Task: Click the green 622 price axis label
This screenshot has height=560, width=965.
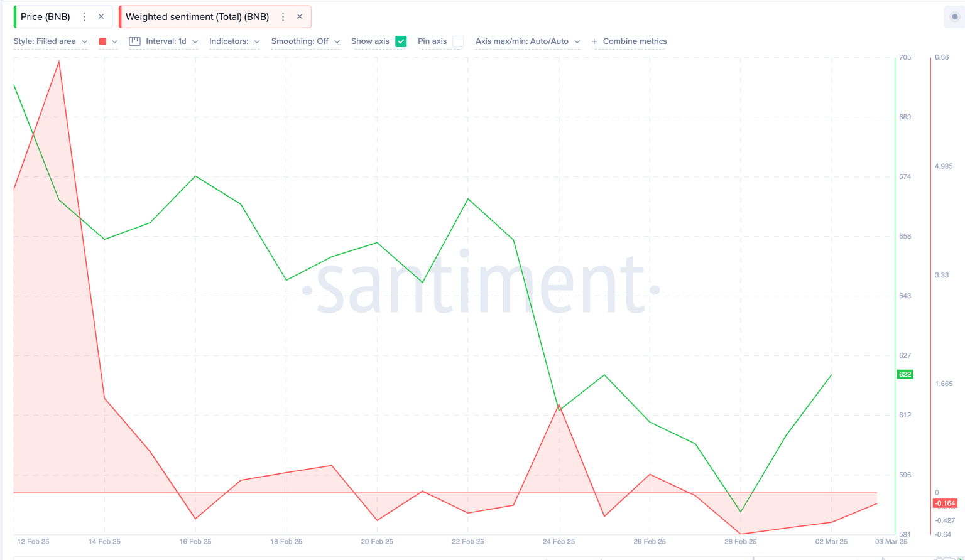Action: pyautogui.click(x=904, y=374)
